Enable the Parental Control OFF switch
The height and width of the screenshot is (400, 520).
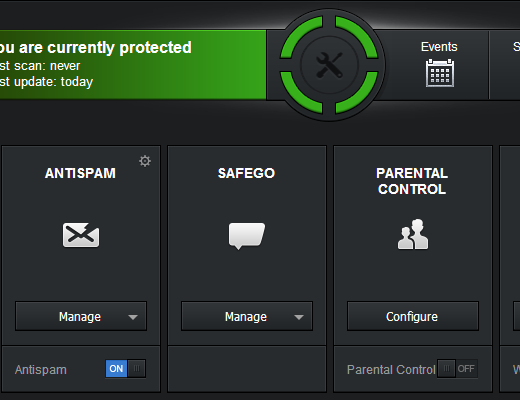457,369
